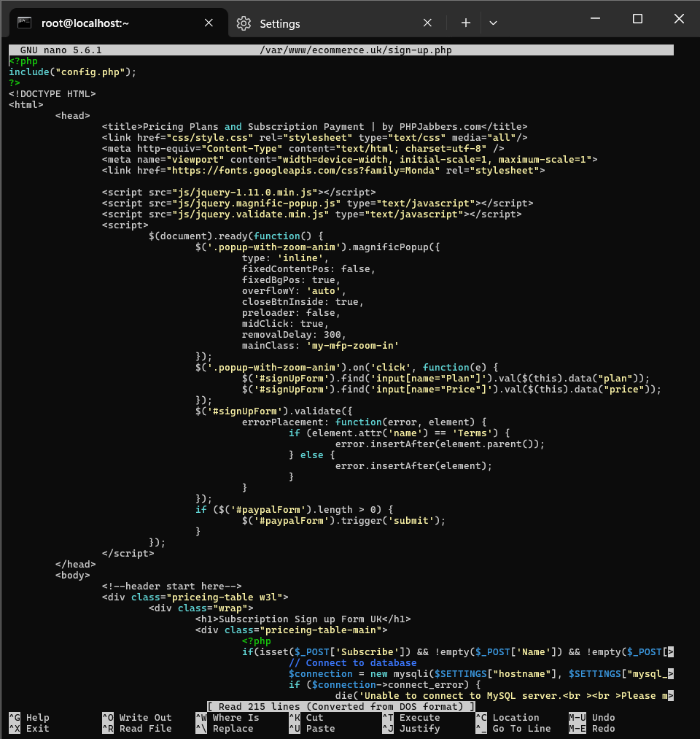Image resolution: width=700 pixels, height=739 pixels.
Task: Click the Location shortcut label
Action: click(516, 717)
